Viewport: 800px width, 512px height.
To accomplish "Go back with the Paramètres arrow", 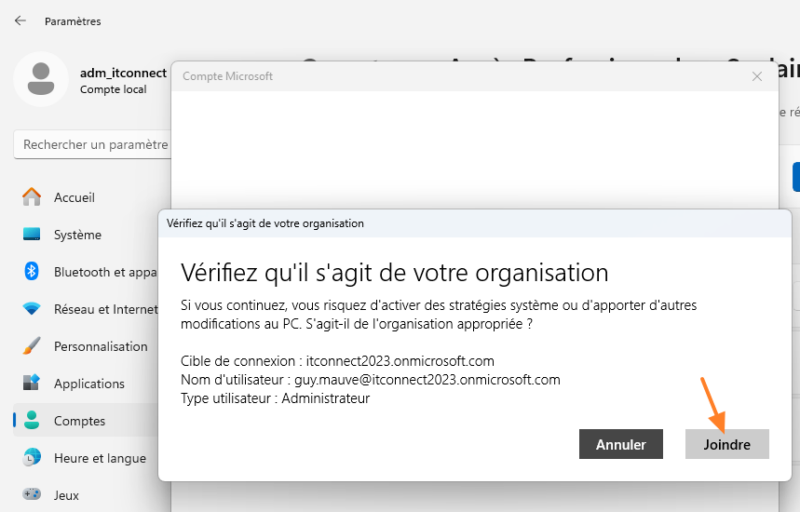I will pyautogui.click(x=20, y=21).
